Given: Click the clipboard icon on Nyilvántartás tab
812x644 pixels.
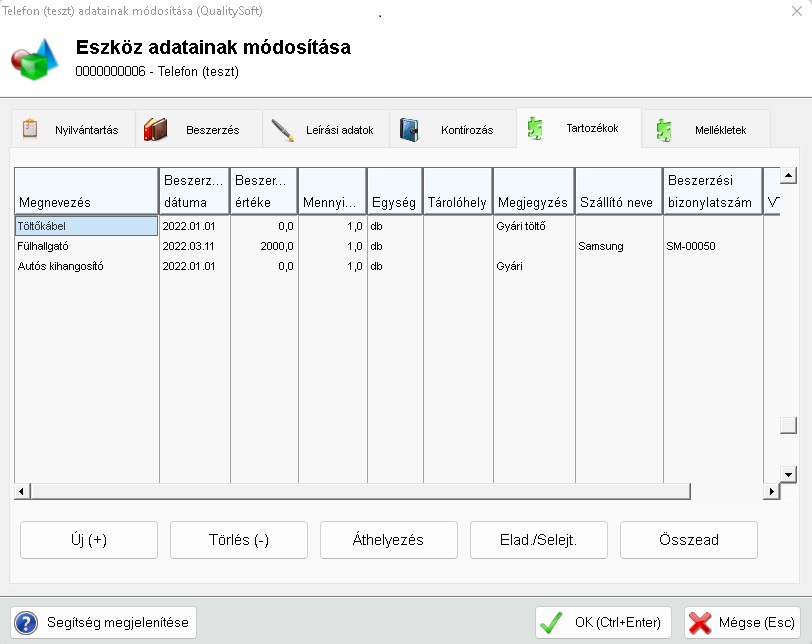Looking at the screenshot, I should click(x=30, y=129).
